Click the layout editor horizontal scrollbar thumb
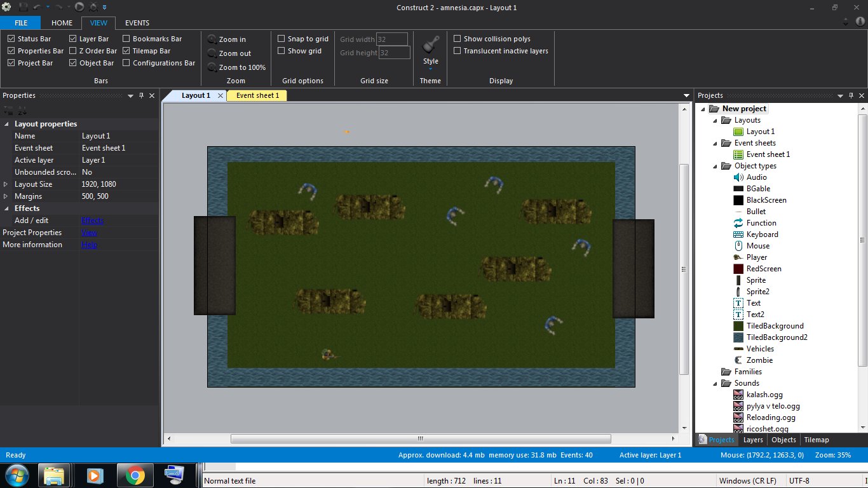The width and height of the screenshot is (868, 488). 421,438
